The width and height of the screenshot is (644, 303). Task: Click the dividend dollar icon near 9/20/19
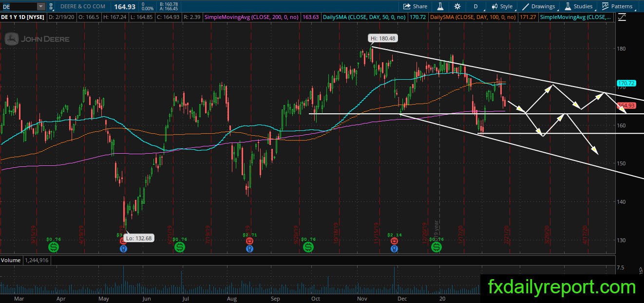(x=308, y=248)
